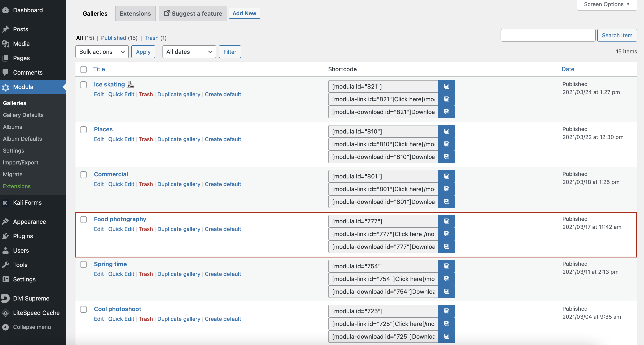Copy the shortcode for Ice skating gallery
Screen dimensions: 644x345
(447, 86)
